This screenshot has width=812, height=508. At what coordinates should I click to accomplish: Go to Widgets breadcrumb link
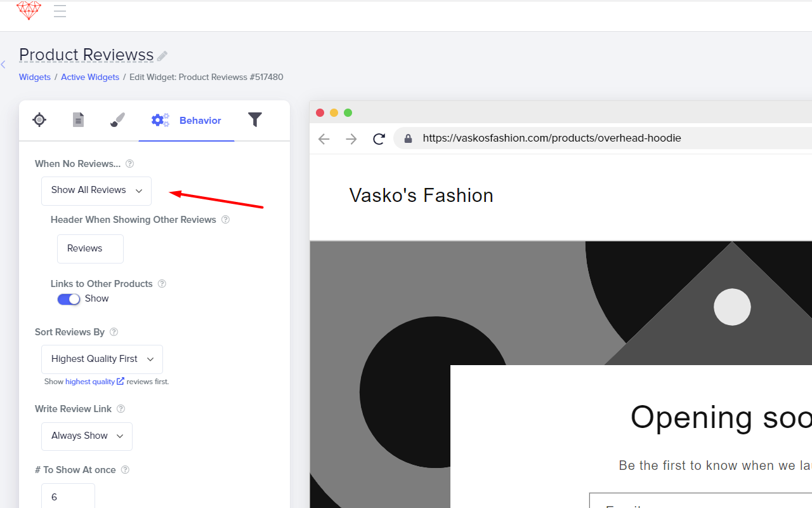[35, 77]
